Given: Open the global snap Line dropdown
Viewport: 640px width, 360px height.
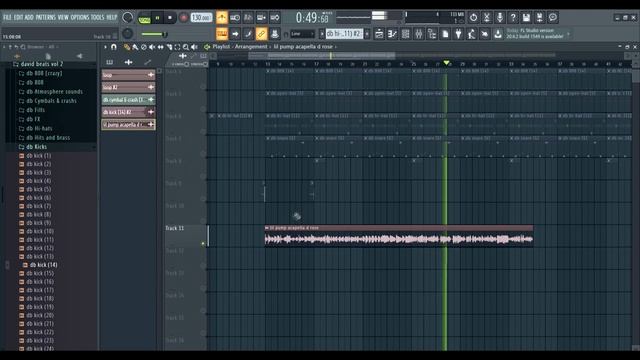Looking at the screenshot, I should pos(302,34).
